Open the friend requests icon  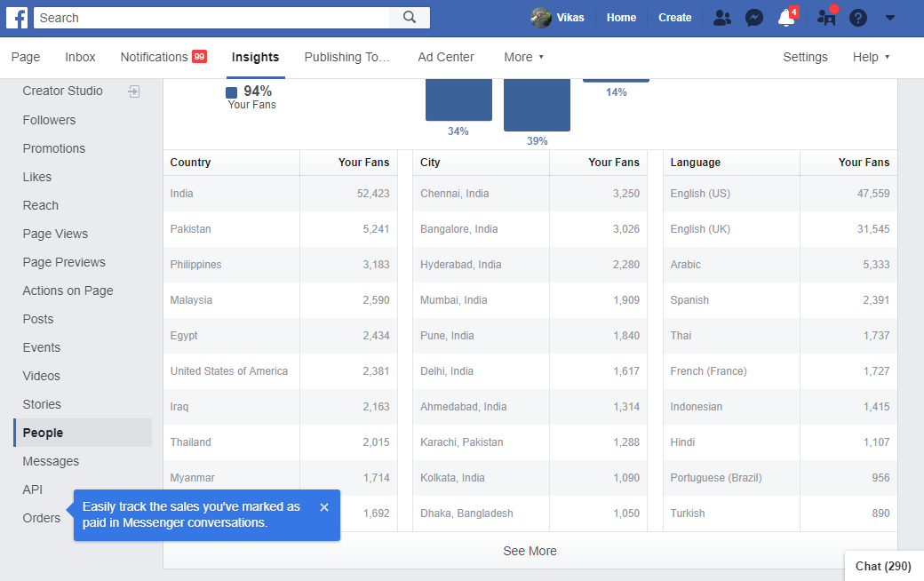pyautogui.click(x=721, y=18)
